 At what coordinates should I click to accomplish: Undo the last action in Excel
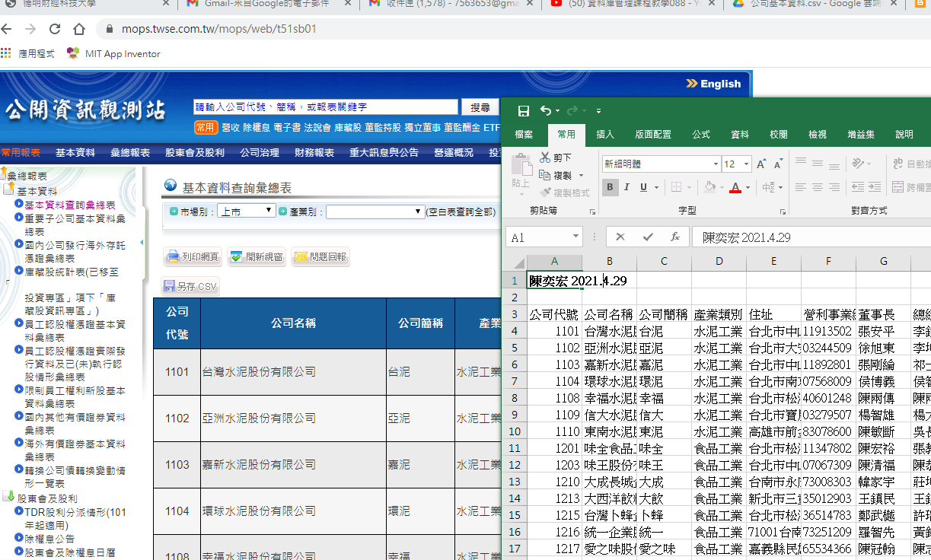point(545,111)
